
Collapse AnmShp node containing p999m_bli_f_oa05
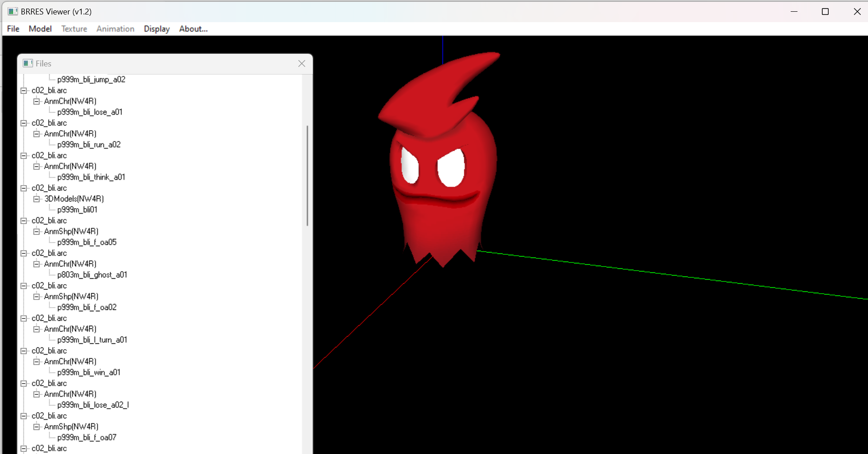pos(37,231)
